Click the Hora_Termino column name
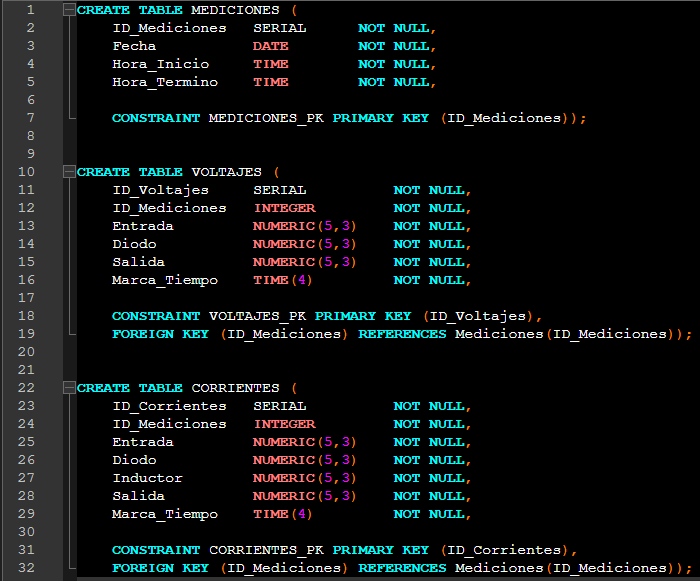Screen dimensions: 700x581 tap(164, 82)
